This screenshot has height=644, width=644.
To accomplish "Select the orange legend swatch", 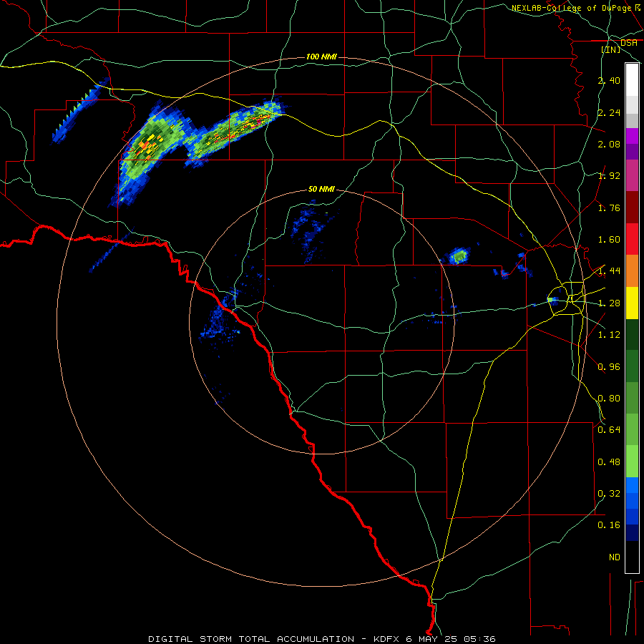I will [x=632, y=271].
